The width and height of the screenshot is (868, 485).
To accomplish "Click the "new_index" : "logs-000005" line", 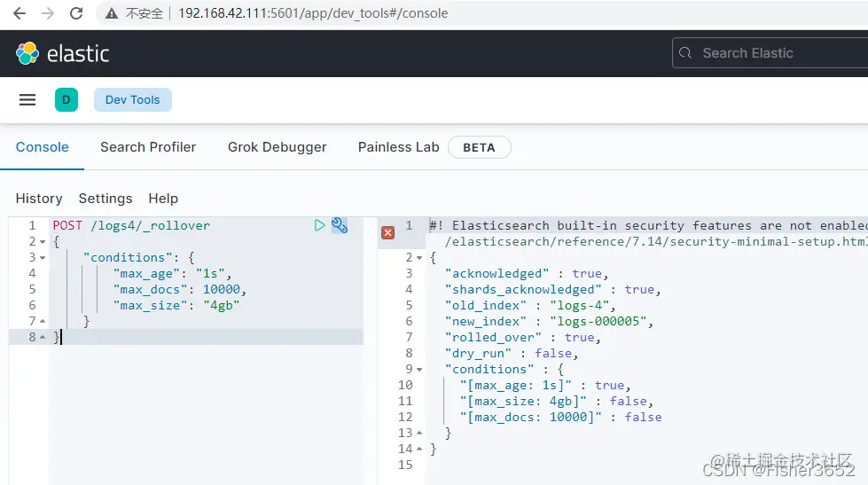I will [549, 322].
